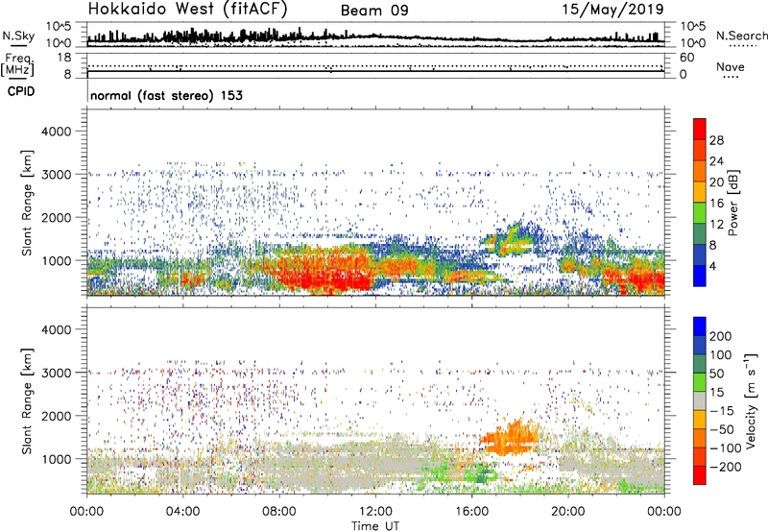This screenshot has width=768, height=532.
Task: Click the red top of power colorbar
Action: tap(700, 129)
